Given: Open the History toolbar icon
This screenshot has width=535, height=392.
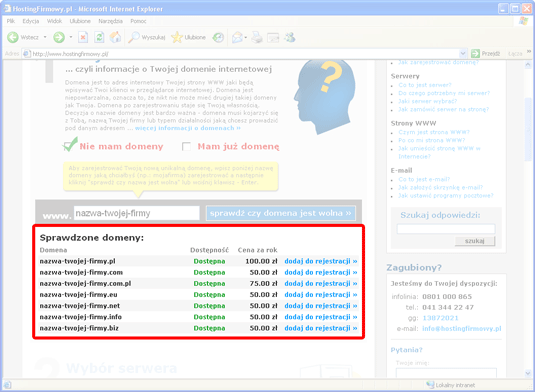Looking at the screenshot, I should 218,37.
